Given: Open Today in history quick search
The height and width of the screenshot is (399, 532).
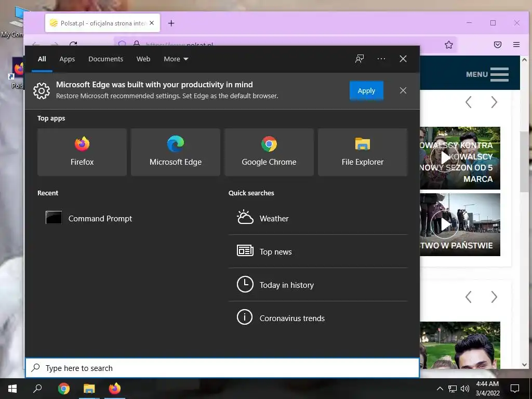Looking at the screenshot, I should (x=317, y=285).
